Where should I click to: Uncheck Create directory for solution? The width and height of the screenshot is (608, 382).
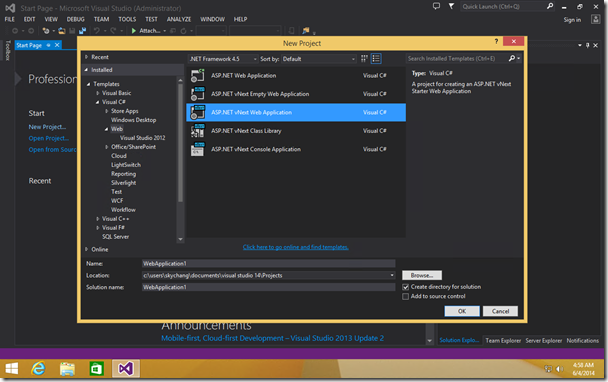[406, 287]
